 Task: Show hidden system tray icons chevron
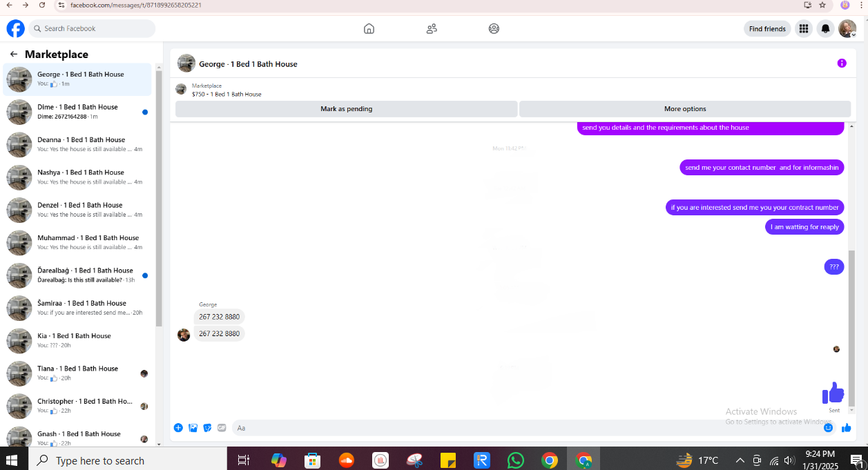coord(740,460)
